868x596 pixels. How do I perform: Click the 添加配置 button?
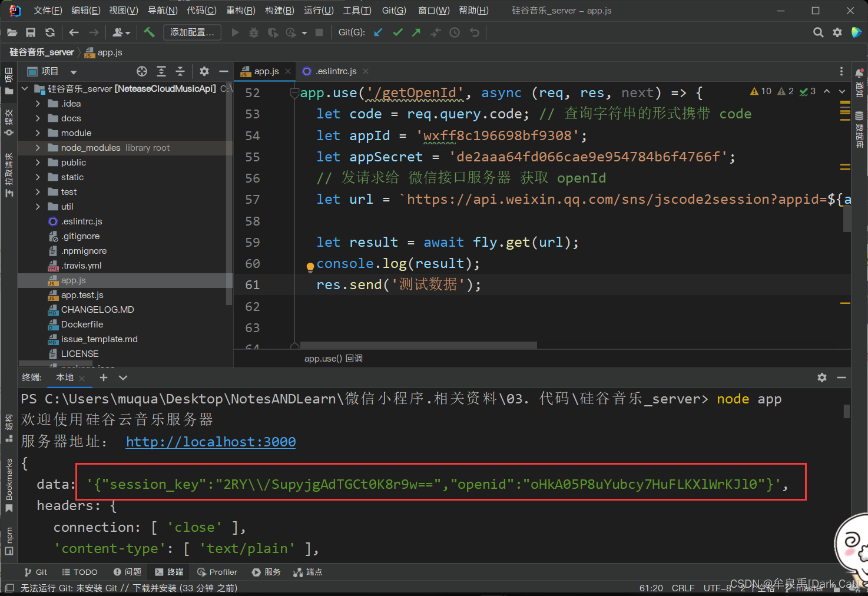pos(192,32)
